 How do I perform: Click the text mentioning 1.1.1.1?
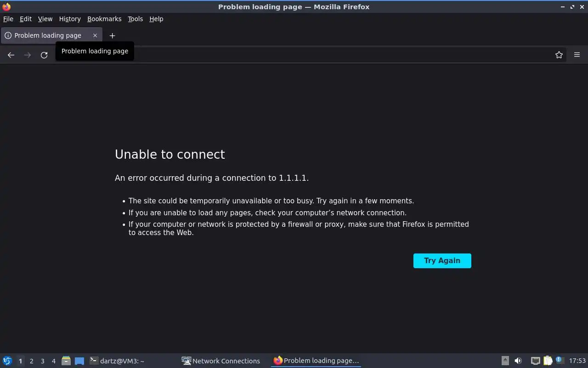(x=212, y=178)
